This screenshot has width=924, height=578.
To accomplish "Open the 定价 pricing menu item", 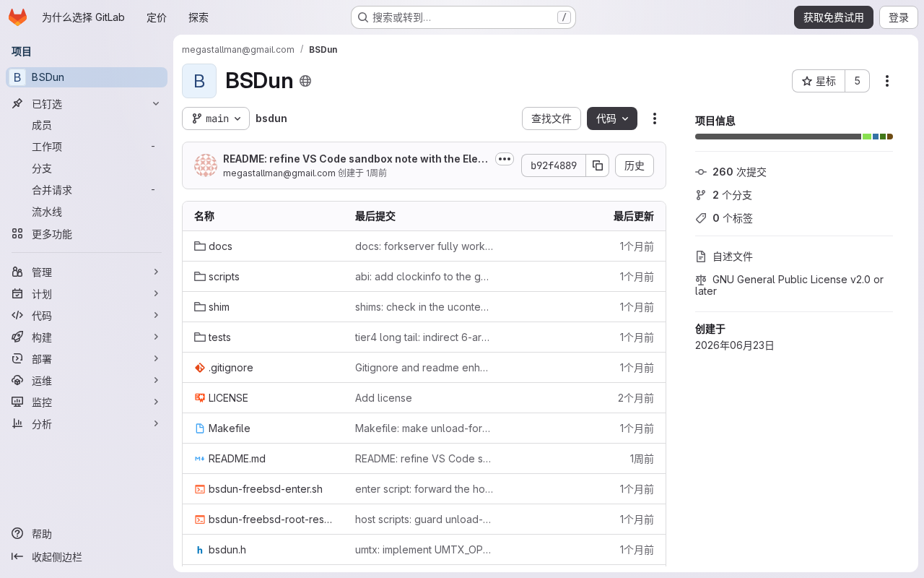I will (157, 17).
